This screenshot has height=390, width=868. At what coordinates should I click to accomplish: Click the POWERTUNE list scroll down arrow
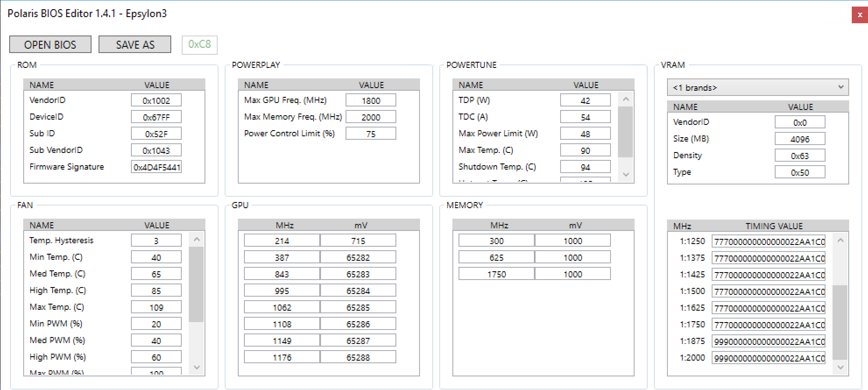click(x=626, y=174)
